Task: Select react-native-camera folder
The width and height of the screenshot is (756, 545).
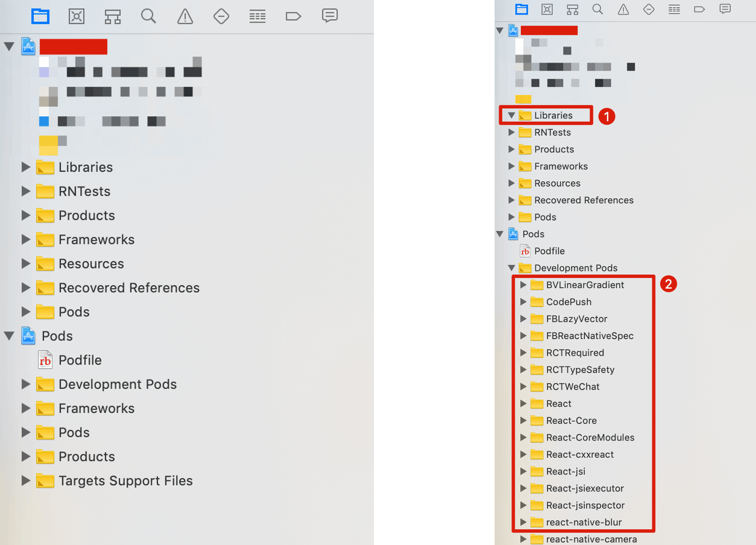Action: tap(583, 539)
